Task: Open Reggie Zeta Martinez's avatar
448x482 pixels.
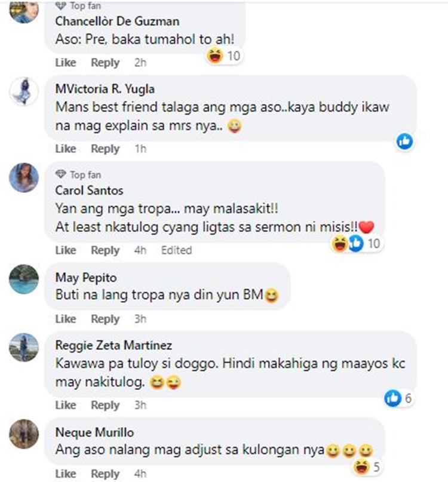Action: (x=24, y=347)
